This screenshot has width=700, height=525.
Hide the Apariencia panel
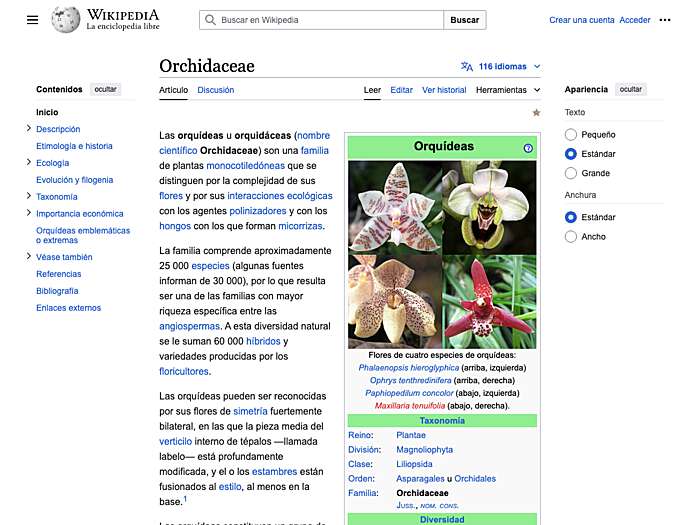coord(630,89)
